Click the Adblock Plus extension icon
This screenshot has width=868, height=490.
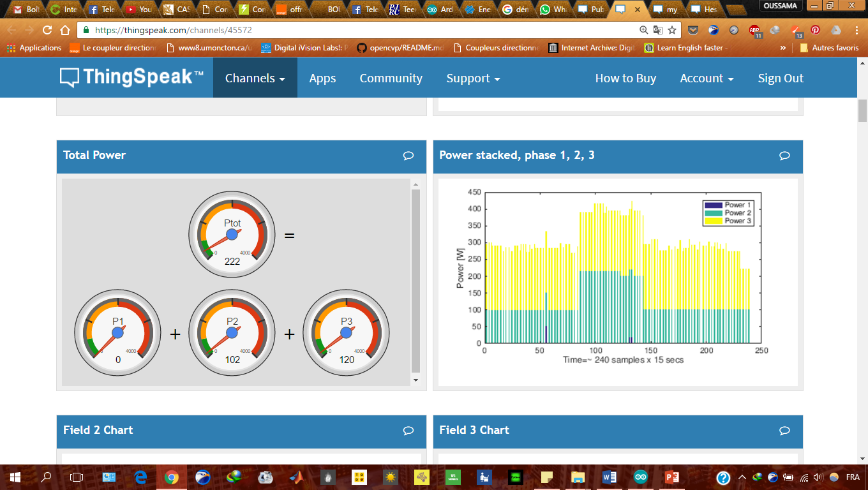754,30
